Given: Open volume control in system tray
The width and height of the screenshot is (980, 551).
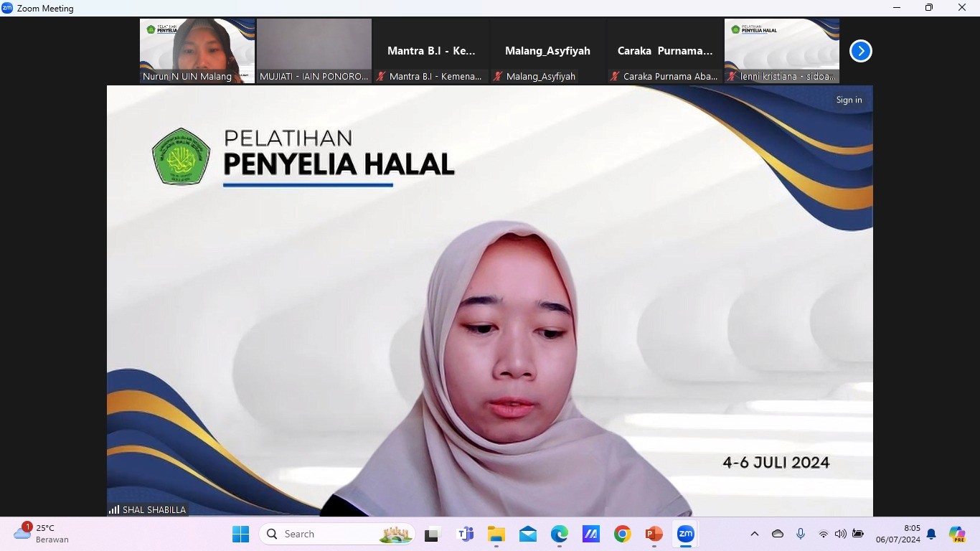Looking at the screenshot, I should tap(840, 534).
